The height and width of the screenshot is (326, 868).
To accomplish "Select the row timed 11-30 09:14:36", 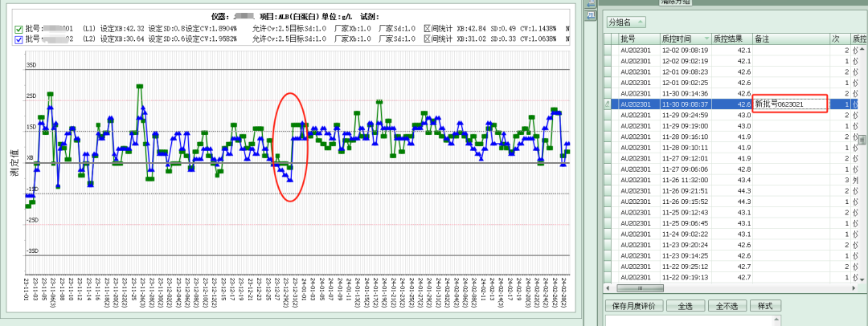I will (x=731, y=93).
